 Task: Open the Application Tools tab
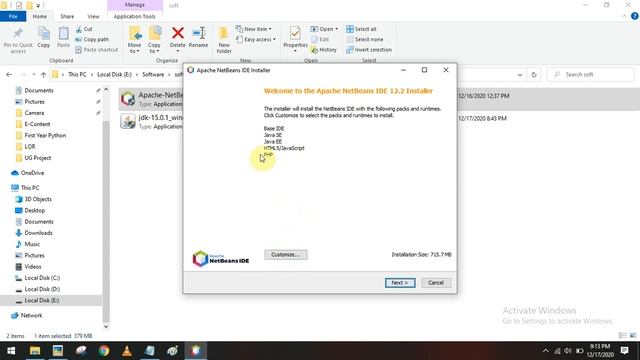click(135, 16)
